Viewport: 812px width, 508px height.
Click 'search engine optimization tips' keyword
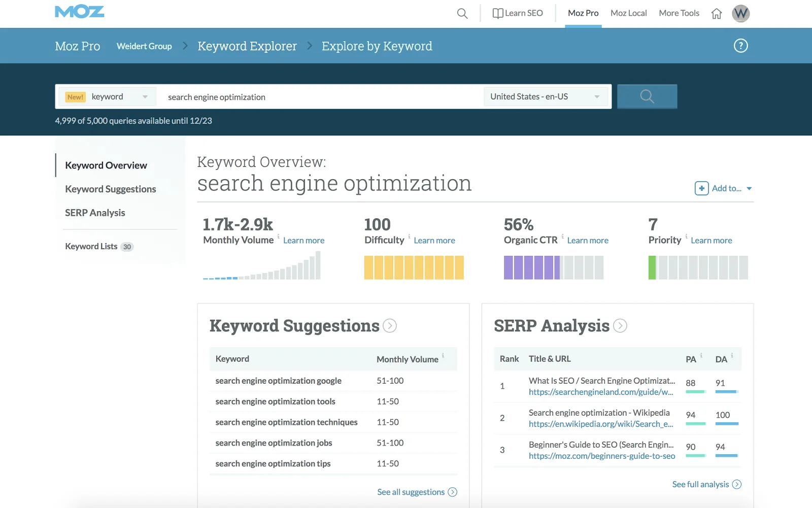tap(273, 464)
